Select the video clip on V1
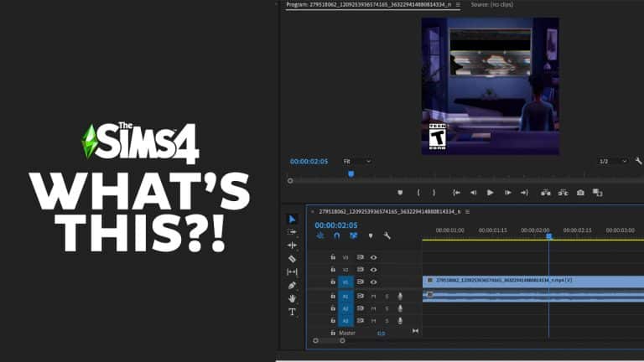The width and height of the screenshot is (644, 362). pyautogui.click(x=533, y=281)
